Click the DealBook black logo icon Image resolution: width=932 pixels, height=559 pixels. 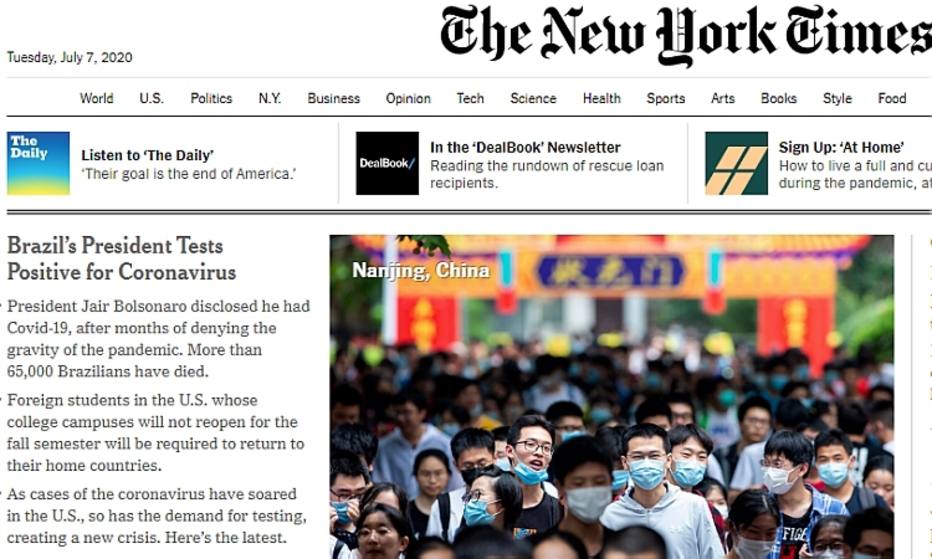(387, 164)
